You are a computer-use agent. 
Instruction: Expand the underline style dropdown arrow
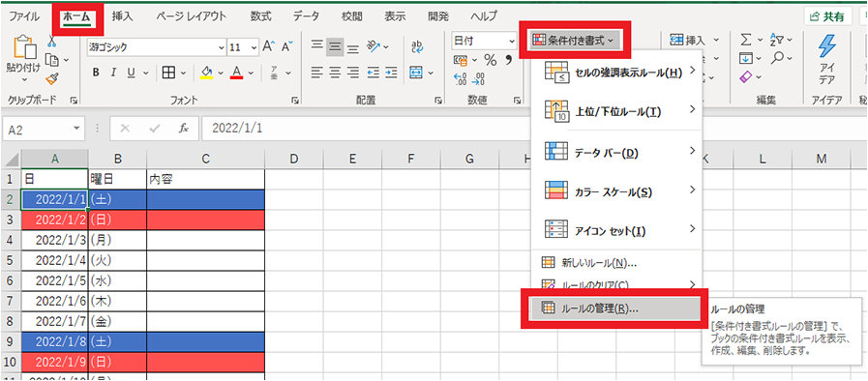pyautogui.click(x=146, y=73)
